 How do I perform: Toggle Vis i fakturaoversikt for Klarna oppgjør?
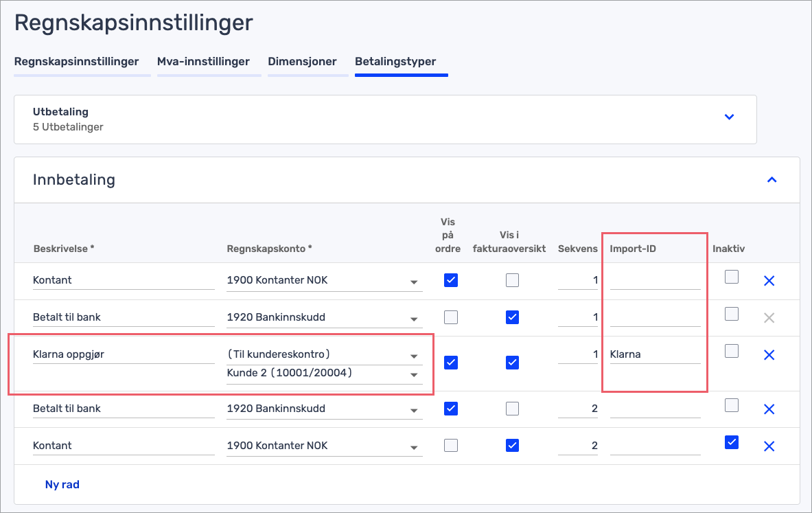[512, 362]
